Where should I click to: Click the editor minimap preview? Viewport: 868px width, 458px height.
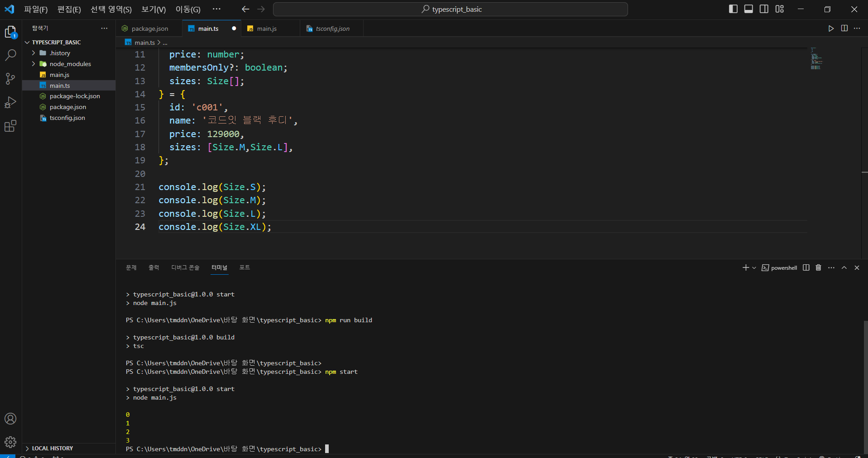(816, 58)
